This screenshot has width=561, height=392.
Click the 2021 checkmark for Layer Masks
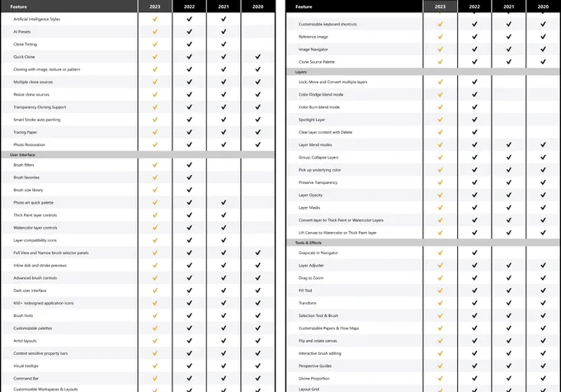(509, 207)
